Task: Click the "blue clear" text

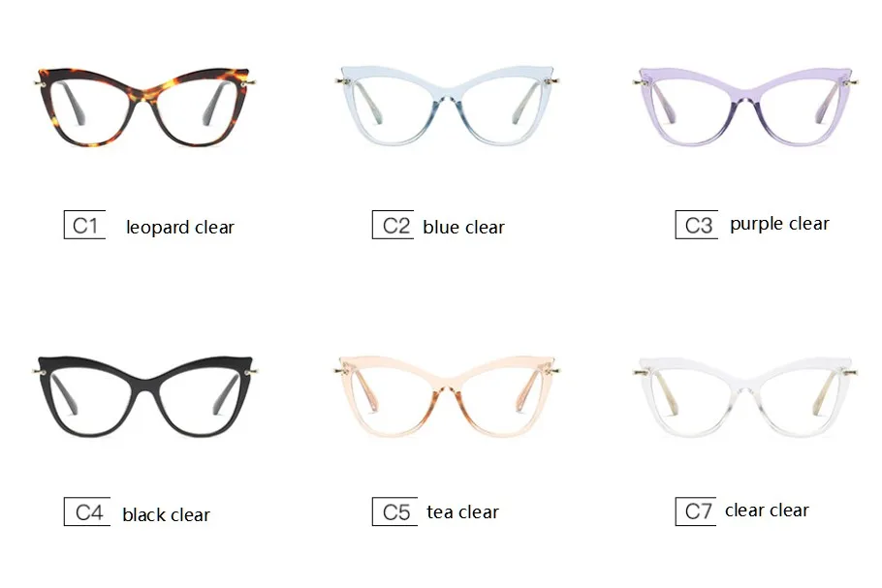Action: point(463,227)
